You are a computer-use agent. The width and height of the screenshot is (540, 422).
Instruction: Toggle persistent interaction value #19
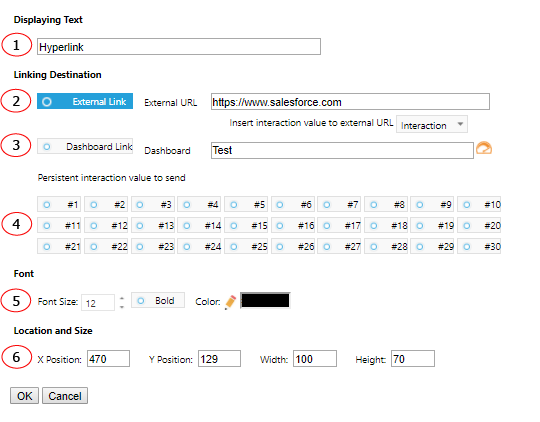[432, 225]
